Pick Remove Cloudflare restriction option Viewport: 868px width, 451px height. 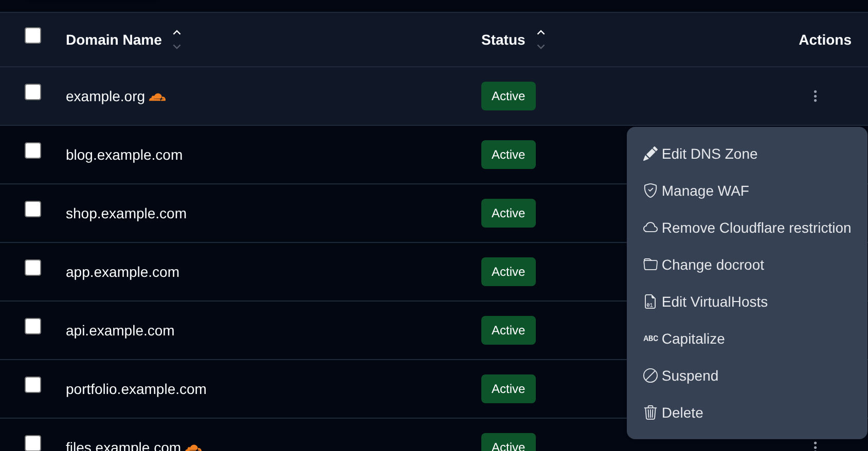tap(747, 228)
